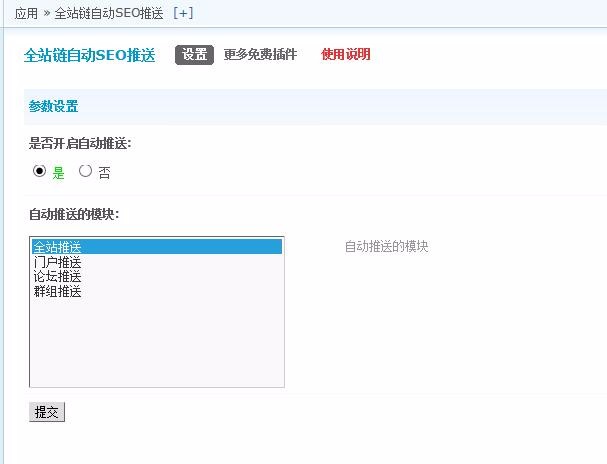The image size is (607, 464).
Task: Click the 全站链自动SEO推送 breadcrumb text
Action: (109, 14)
